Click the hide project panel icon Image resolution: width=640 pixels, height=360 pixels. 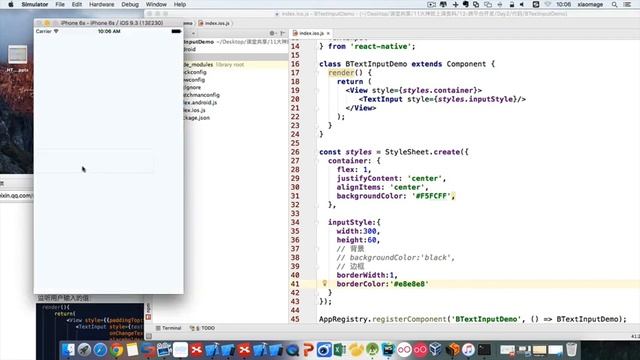point(282,33)
